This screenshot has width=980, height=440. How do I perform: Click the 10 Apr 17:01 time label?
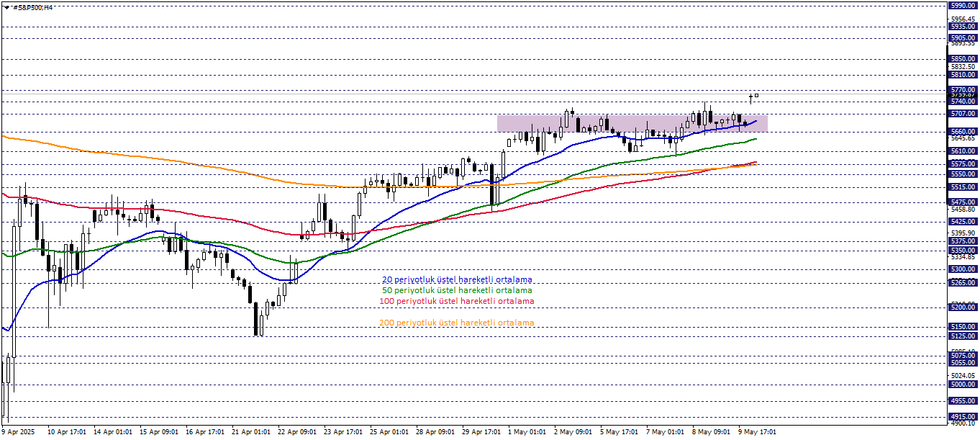click(67, 432)
